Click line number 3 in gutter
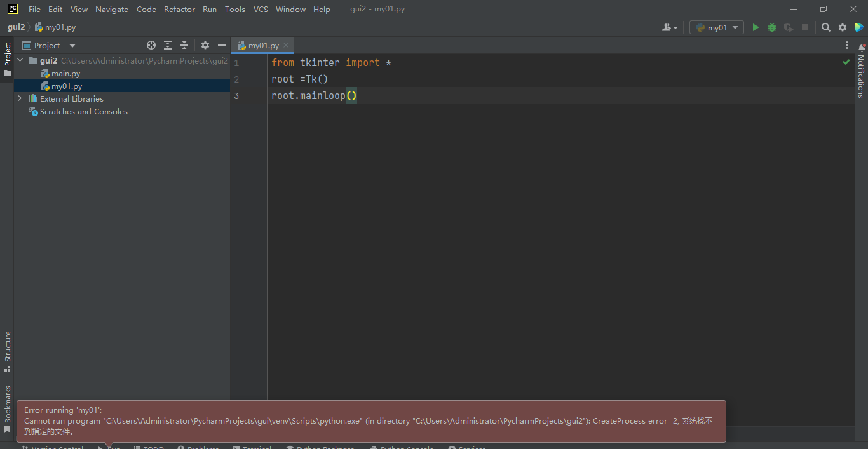 click(236, 96)
